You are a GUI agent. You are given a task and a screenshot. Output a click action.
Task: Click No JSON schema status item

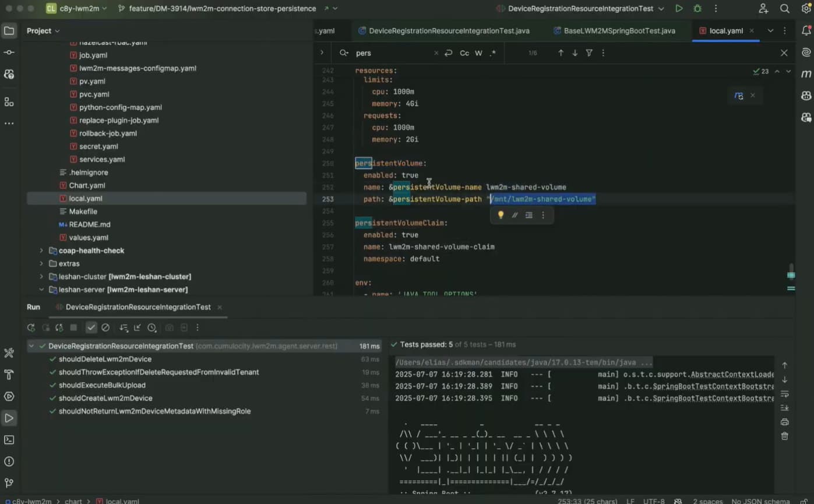(x=760, y=501)
